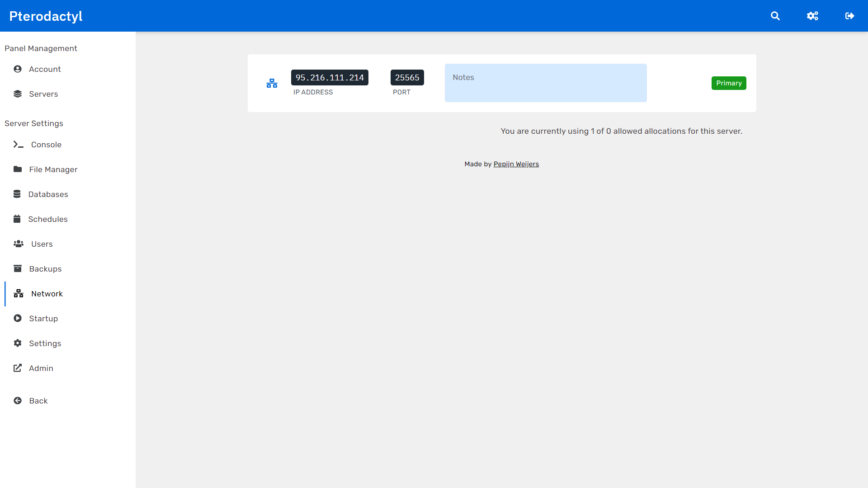Screen dimensions: 868x488
Task: Open the external Admin link
Action: coord(41,368)
